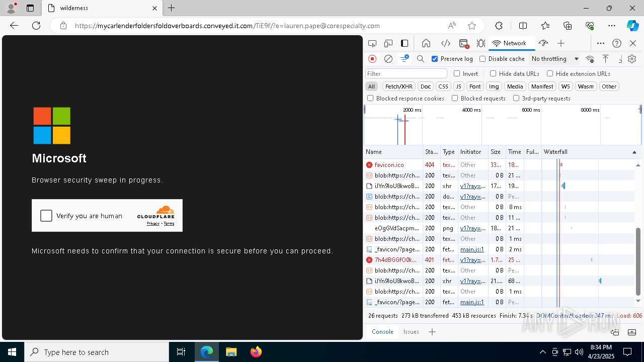The height and width of the screenshot is (362, 644).
Task: Open DevTools help question icon
Action: (617, 43)
